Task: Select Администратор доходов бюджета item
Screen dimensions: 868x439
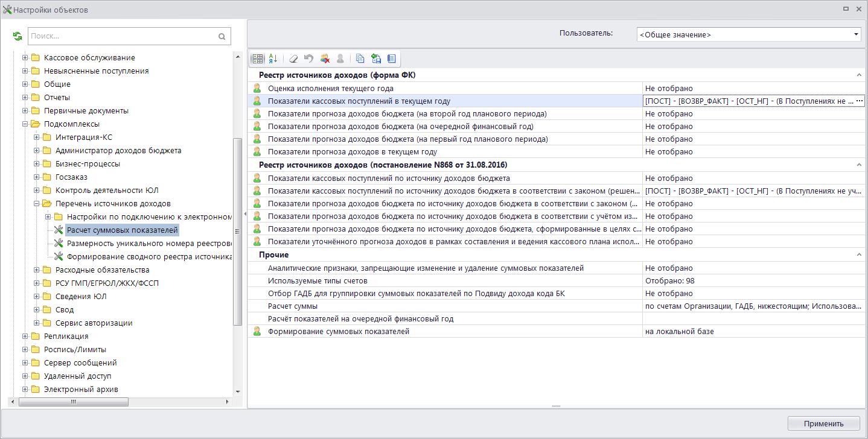Action: tap(118, 151)
